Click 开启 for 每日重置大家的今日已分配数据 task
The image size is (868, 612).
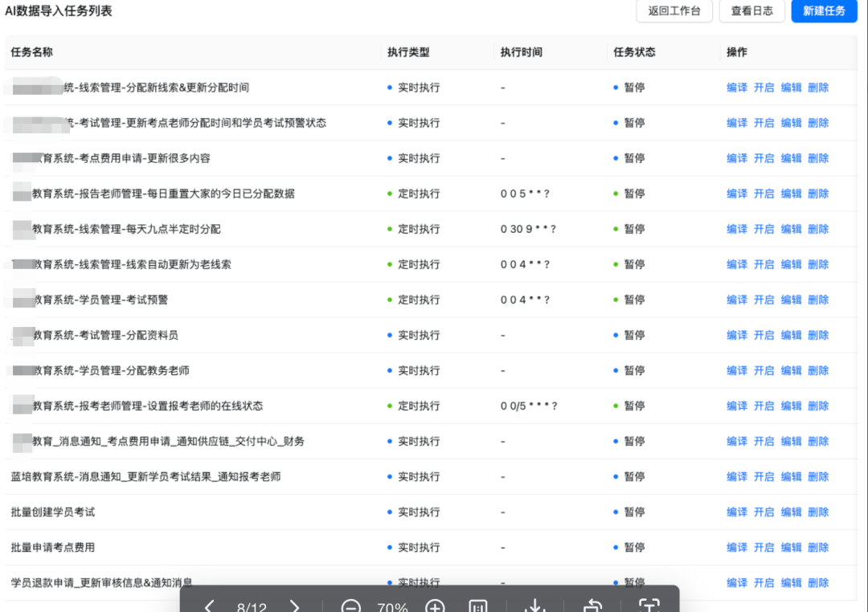(764, 194)
